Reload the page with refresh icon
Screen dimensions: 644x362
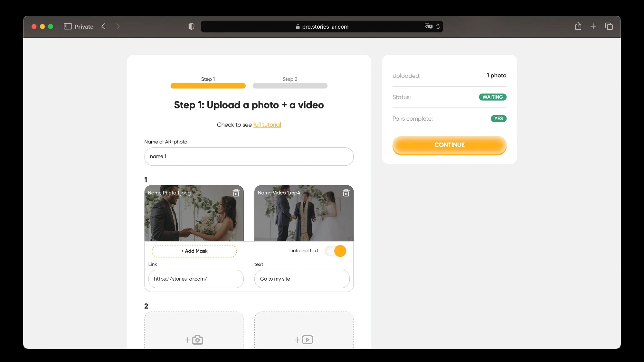[438, 26]
